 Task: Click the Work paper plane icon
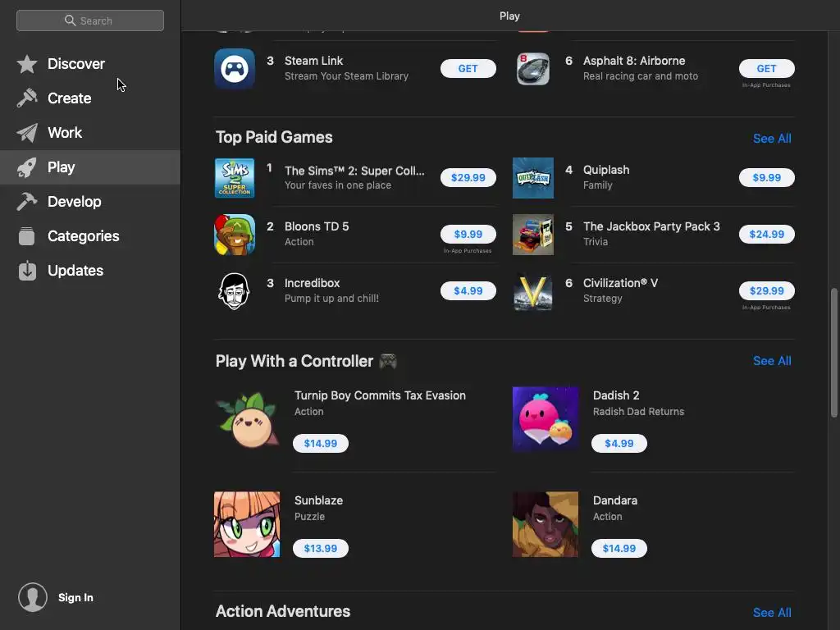27,133
